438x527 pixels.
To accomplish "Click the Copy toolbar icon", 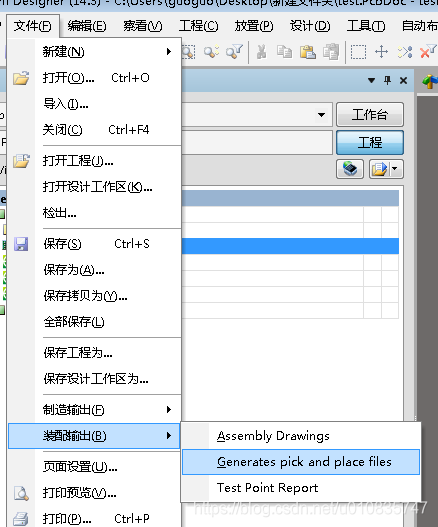I will click(x=284, y=52).
